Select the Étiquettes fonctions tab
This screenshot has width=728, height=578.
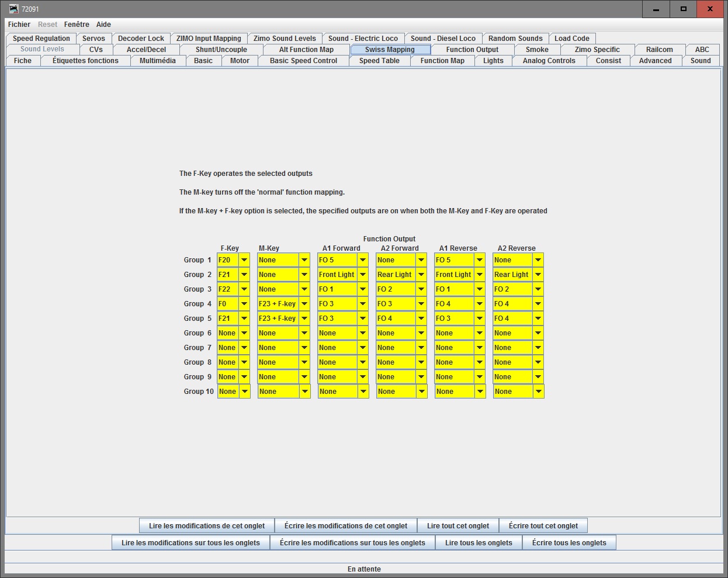(x=85, y=61)
